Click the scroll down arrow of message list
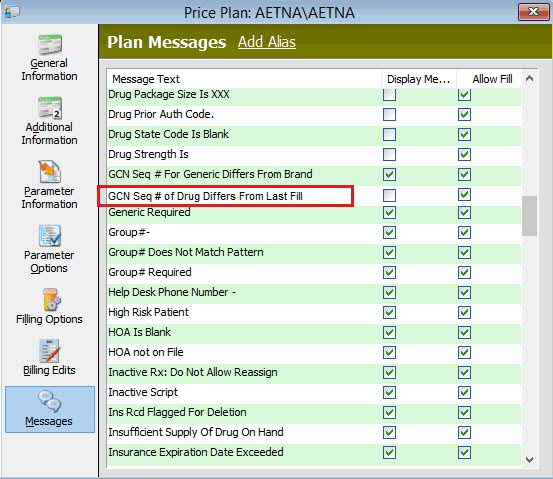Image resolution: width=553 pixels, height=479 pixels. pos(529,460)
